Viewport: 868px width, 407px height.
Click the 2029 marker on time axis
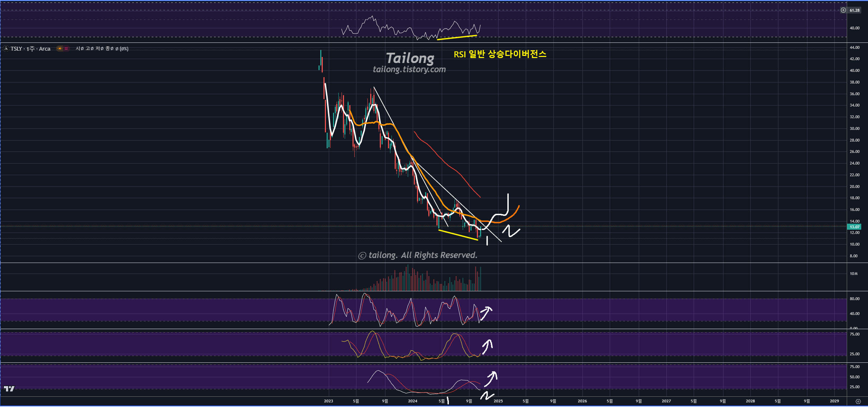click(x=834, y=401)
